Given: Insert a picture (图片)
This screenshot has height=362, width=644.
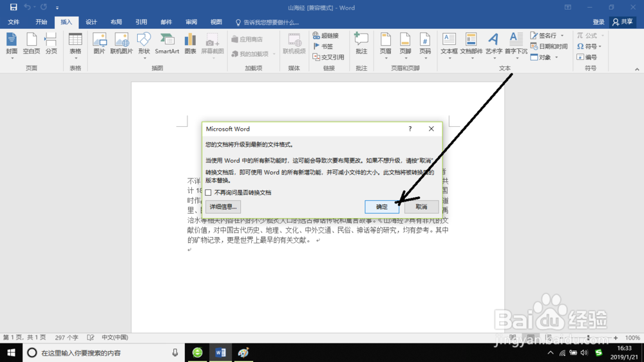Looking at the screenshot, I should point(99,44).
